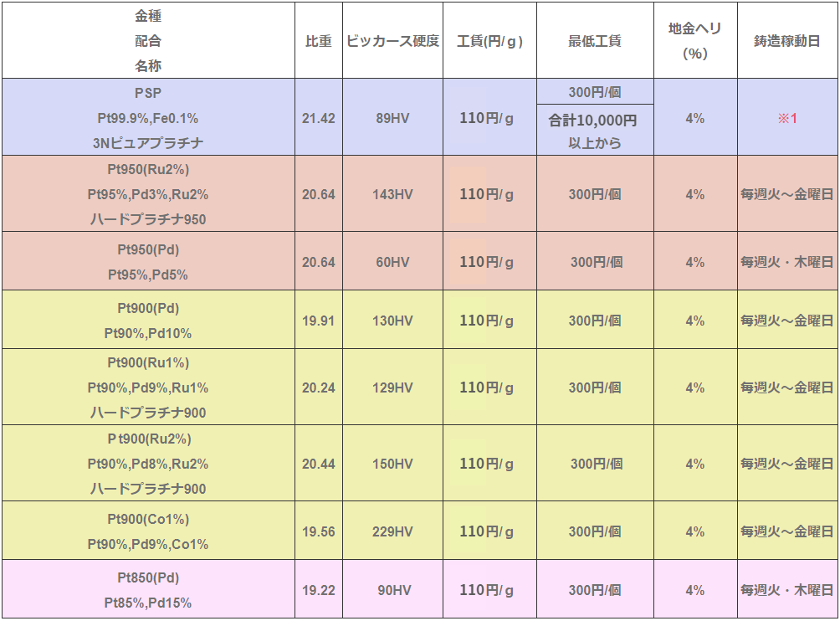Click the 19.22 specific gravity value
Screen dimensions: 840x621
tap(318, 590)
